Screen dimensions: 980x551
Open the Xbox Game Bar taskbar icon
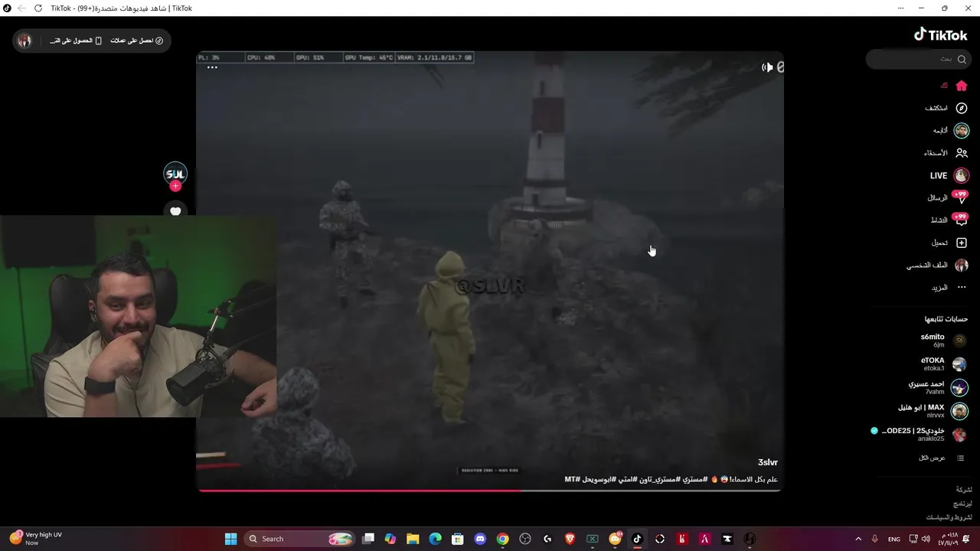tap(592, 539)
